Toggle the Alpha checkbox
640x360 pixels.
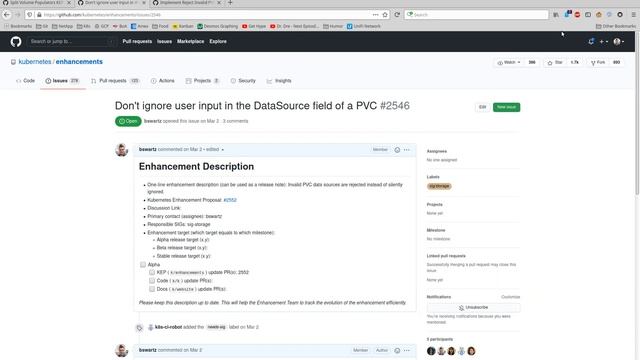pos(143,264)
